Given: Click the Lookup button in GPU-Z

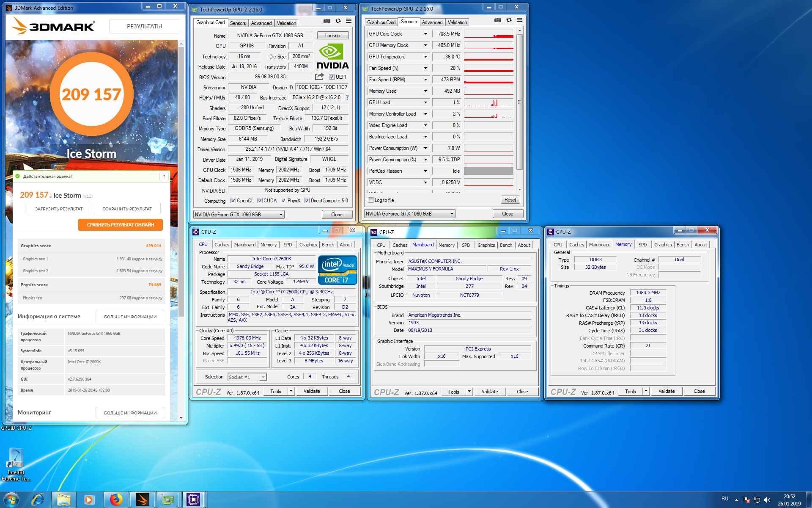Looking at the screenshot, I should coord(332,36).
